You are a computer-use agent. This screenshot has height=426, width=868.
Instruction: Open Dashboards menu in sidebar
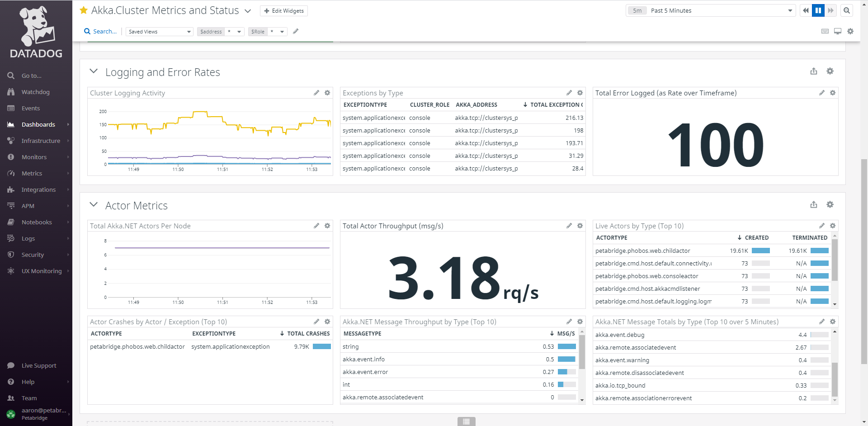tap(36, 124)
